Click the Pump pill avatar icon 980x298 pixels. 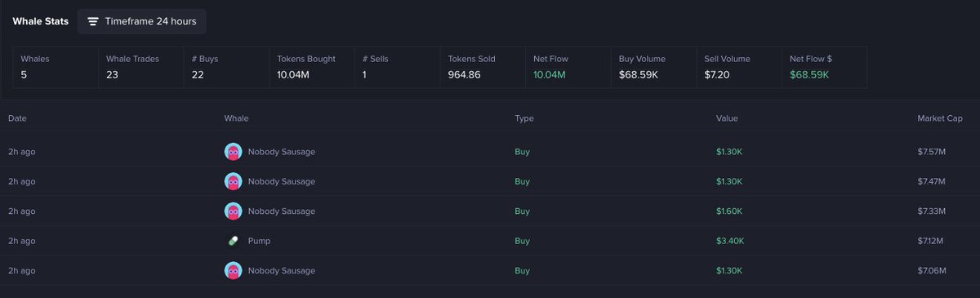(233, 241)
